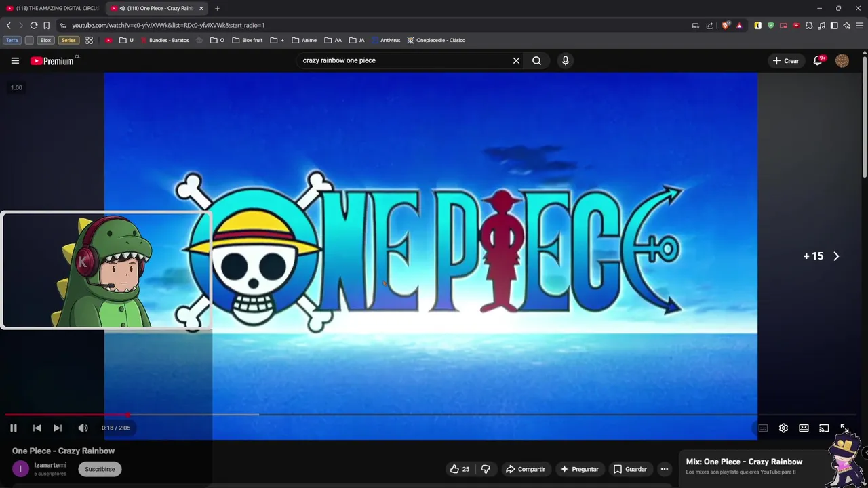Open the Antivirus bookmark
Screen dimensions: 868x488
[386, 40]
